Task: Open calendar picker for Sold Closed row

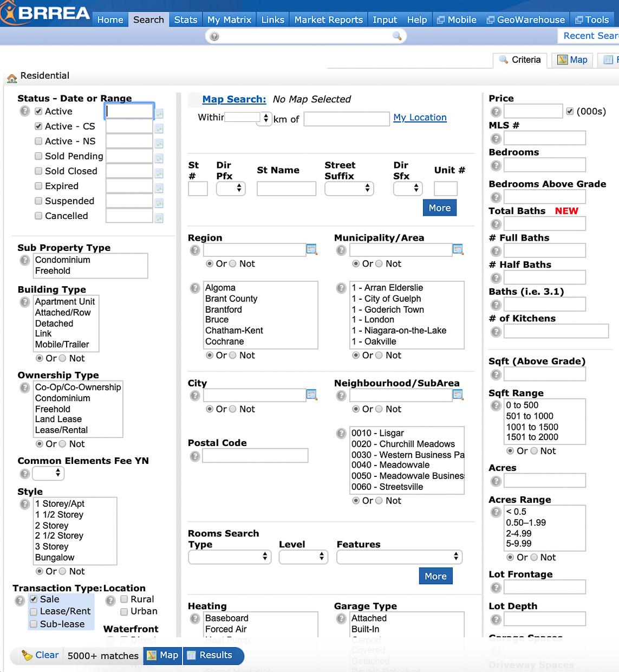Action: [159, 173]
